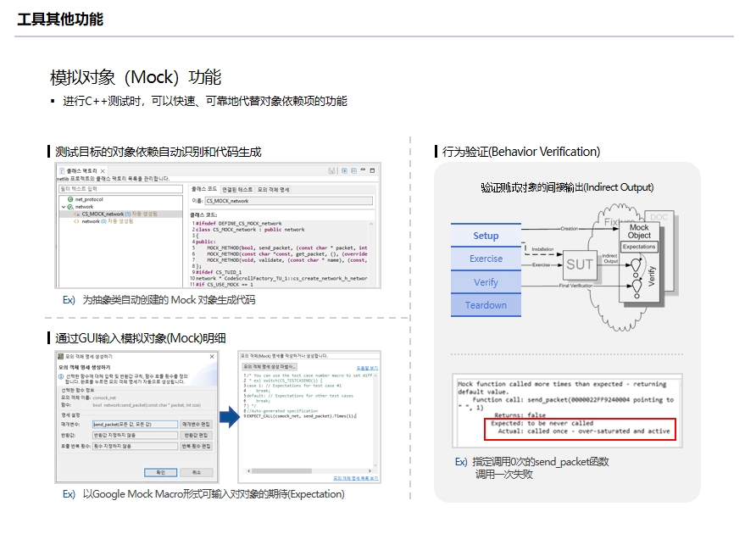The image size is (756, 534).
Task: Click the 반환값 편집 button
Action: pyautogui.click(x=196, y=436)
